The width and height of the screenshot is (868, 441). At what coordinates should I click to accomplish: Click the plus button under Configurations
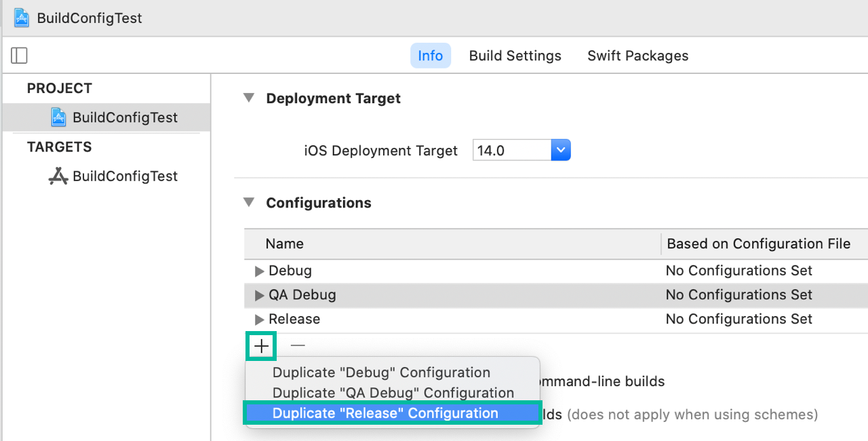coord(261,346)
